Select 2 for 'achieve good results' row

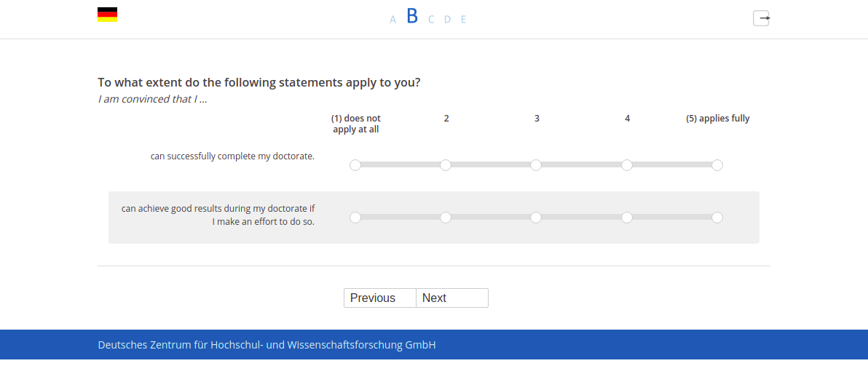click(446, 218)
